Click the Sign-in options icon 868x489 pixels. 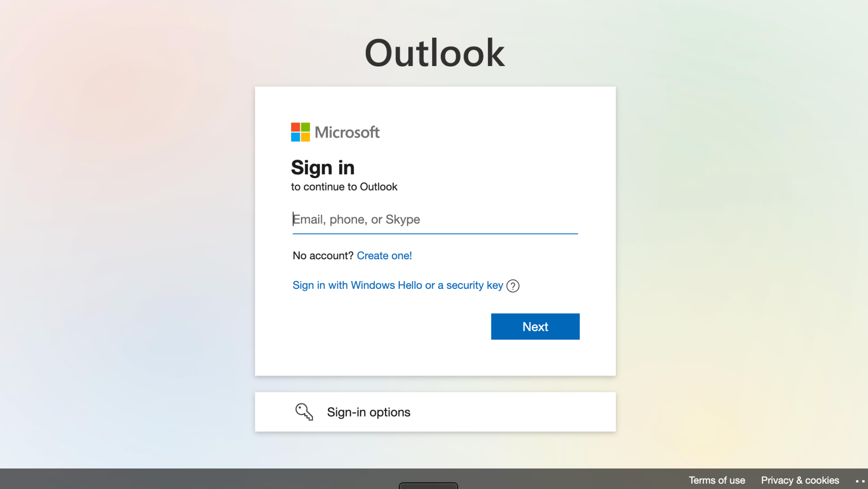pyautogui.click(x=303, y=411)
